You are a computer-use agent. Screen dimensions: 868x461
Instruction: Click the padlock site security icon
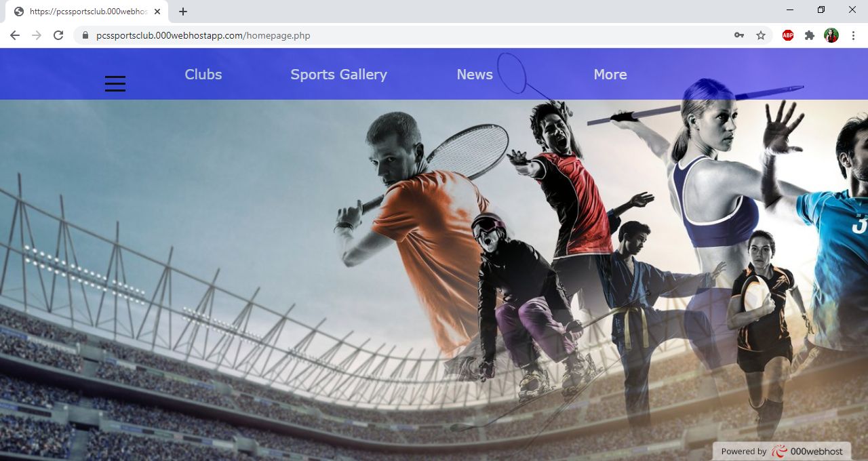(x=84, y=35)
